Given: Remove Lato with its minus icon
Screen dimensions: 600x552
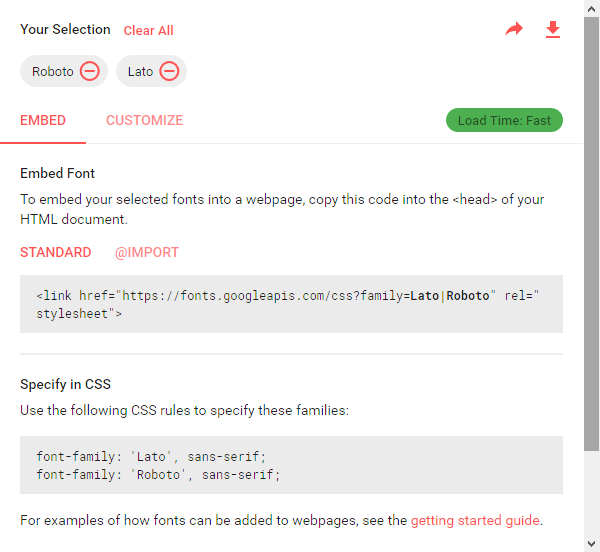Looking at the screenshot, I should pyautogui.click(x=169, y=71).
